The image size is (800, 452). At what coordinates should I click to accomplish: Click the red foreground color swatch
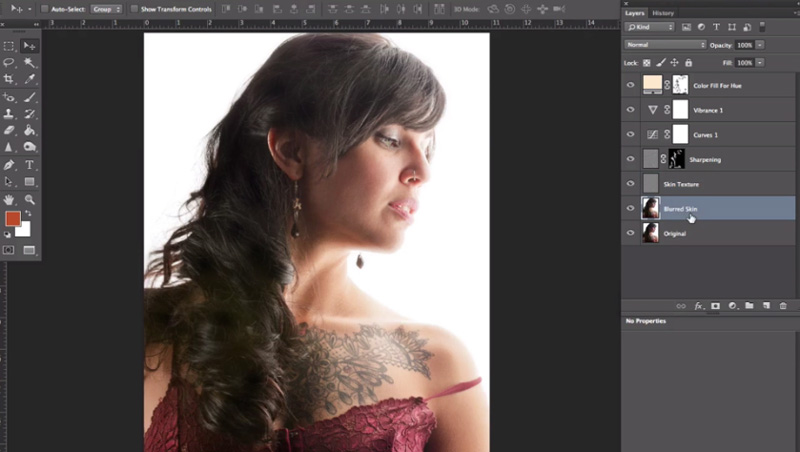(12, 218)
